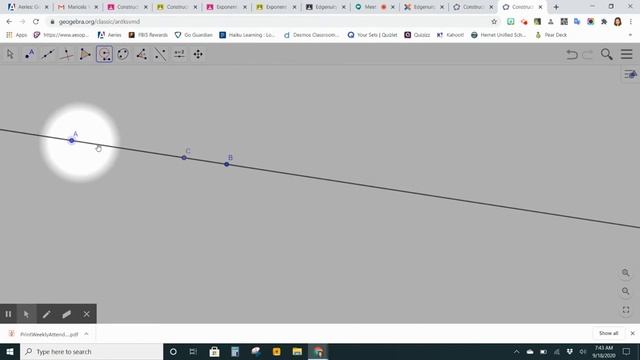Open the Go Guardian bookmark
The image size is (640, 360).
(x=193, y=35)
